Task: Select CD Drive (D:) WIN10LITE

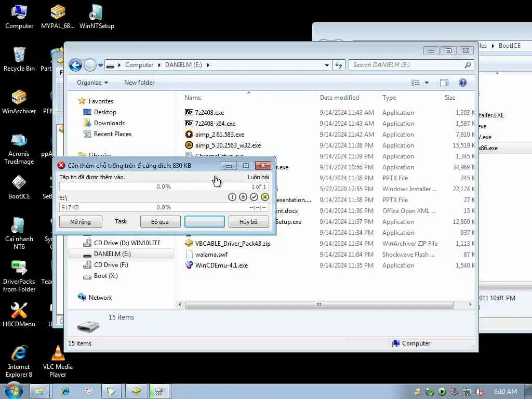Action: [127, 243]
